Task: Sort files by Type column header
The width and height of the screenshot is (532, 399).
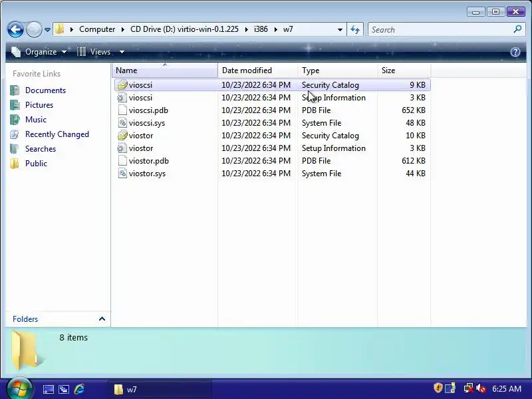Action: [338, 70]
